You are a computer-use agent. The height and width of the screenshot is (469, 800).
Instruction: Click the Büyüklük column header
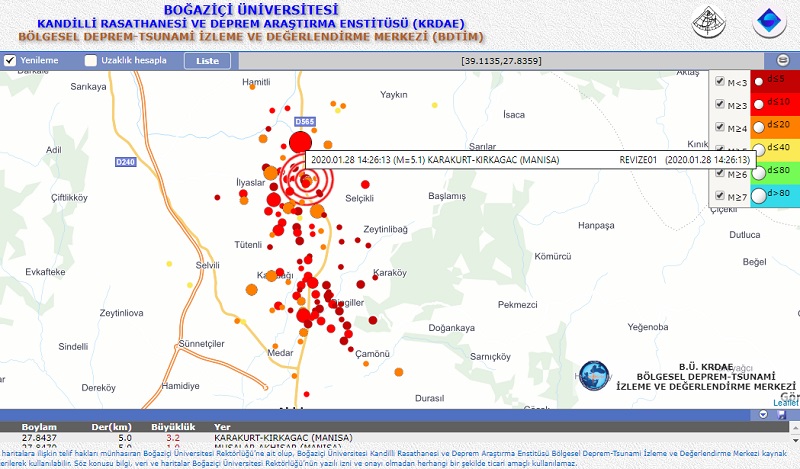pos(171,426)
